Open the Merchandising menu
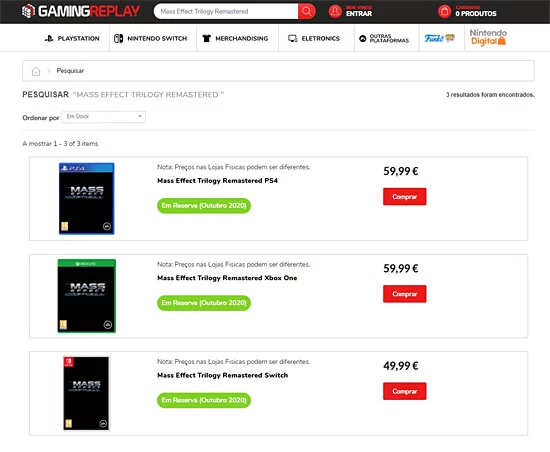The height and width of the screenshot is (452, 550). (x=235, y=39)
